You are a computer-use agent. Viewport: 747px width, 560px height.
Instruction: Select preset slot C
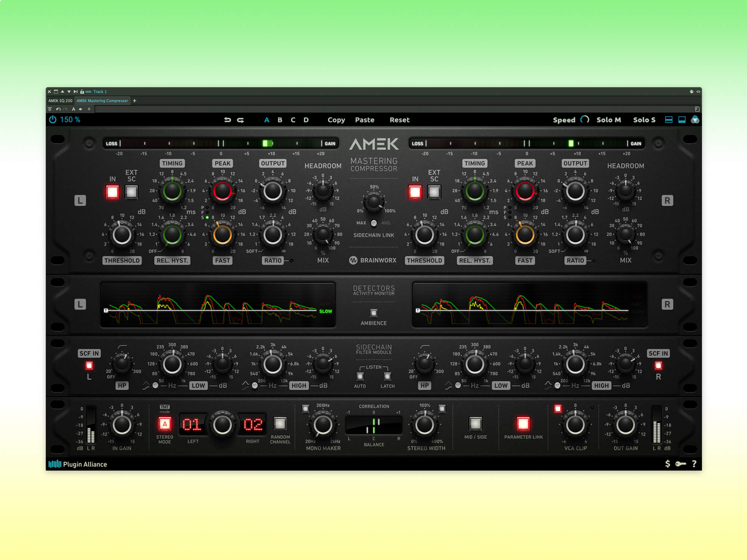click(293, 120)
